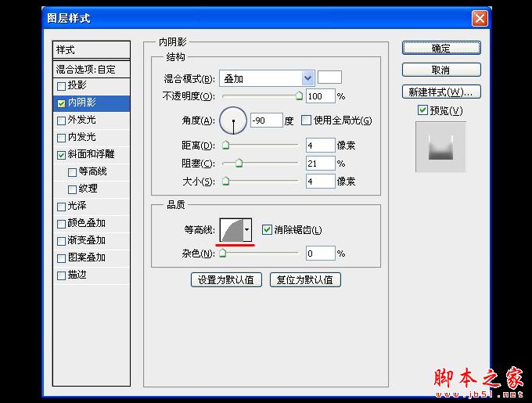Close the 图层样式 dialog
532x403 pixels.
[480, 18]
